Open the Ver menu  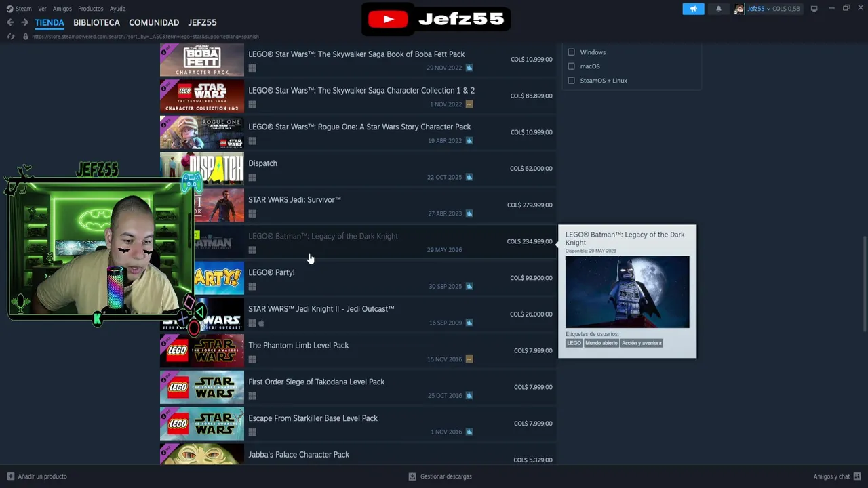pos(42,9)
